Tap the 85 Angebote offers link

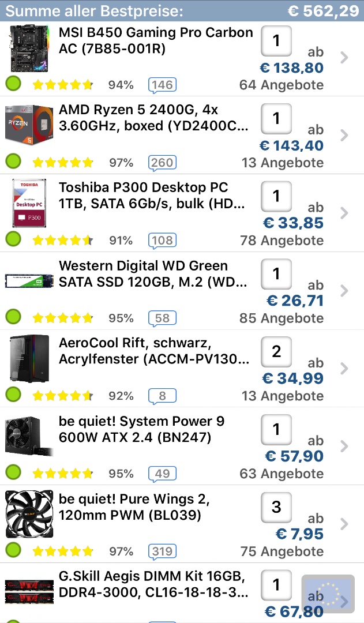[x=282, y=318]
